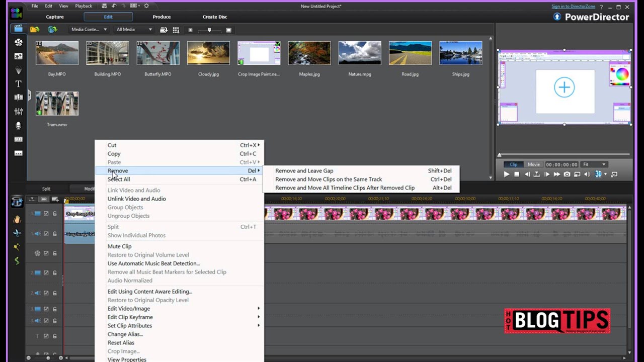The image size is (644, 362).
Task: Toggle video track 2 enable checkbox
Action: point(46,273)
